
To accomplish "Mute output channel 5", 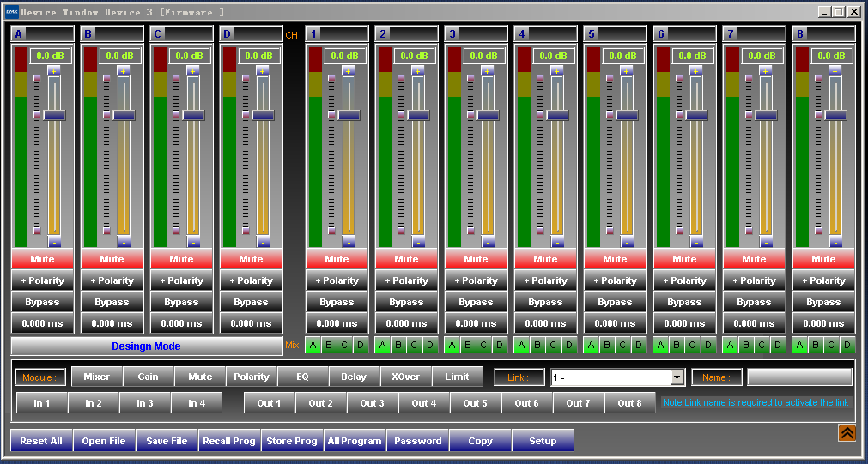I will pyautogui.click(x=615, y=259).
